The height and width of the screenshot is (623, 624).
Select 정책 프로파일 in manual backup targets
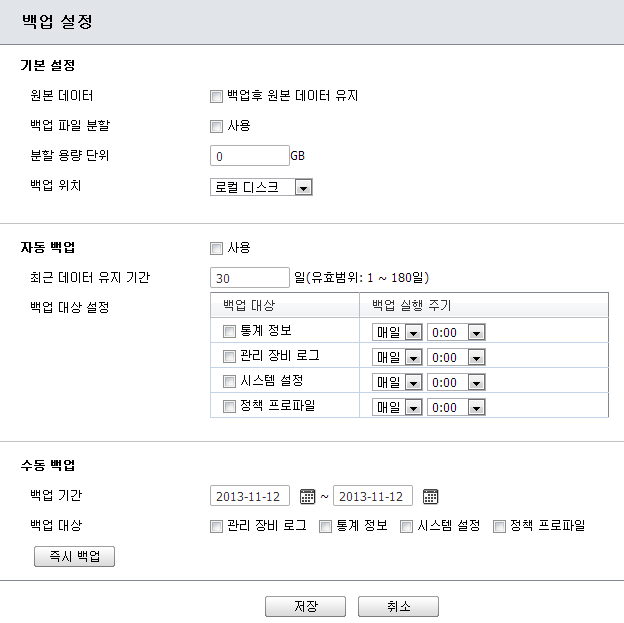499,526
